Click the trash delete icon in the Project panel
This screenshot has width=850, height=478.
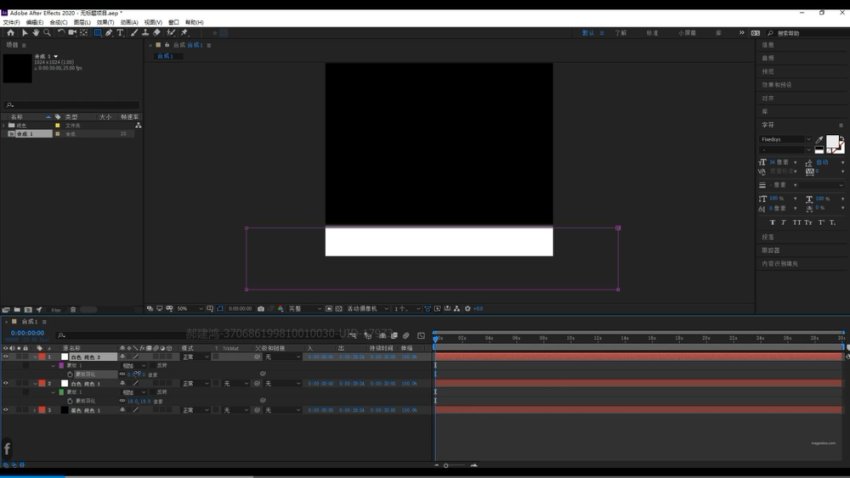tap(73, 309)
